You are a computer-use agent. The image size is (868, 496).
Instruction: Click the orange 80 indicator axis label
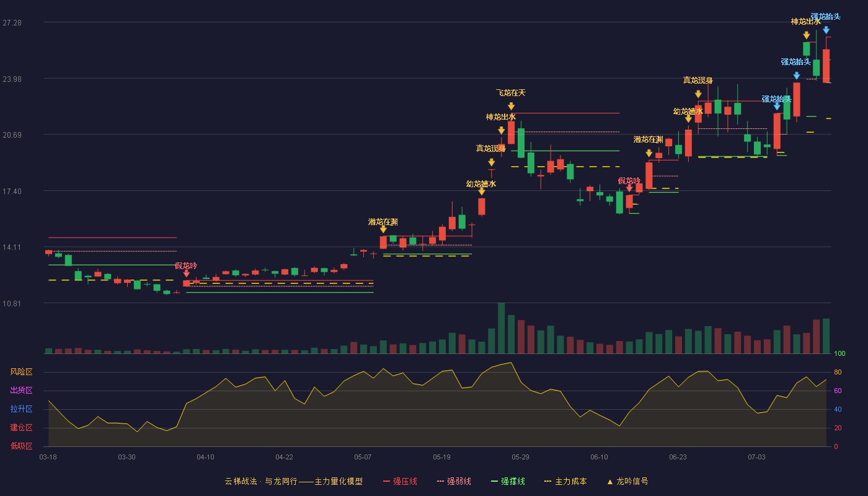838,372
